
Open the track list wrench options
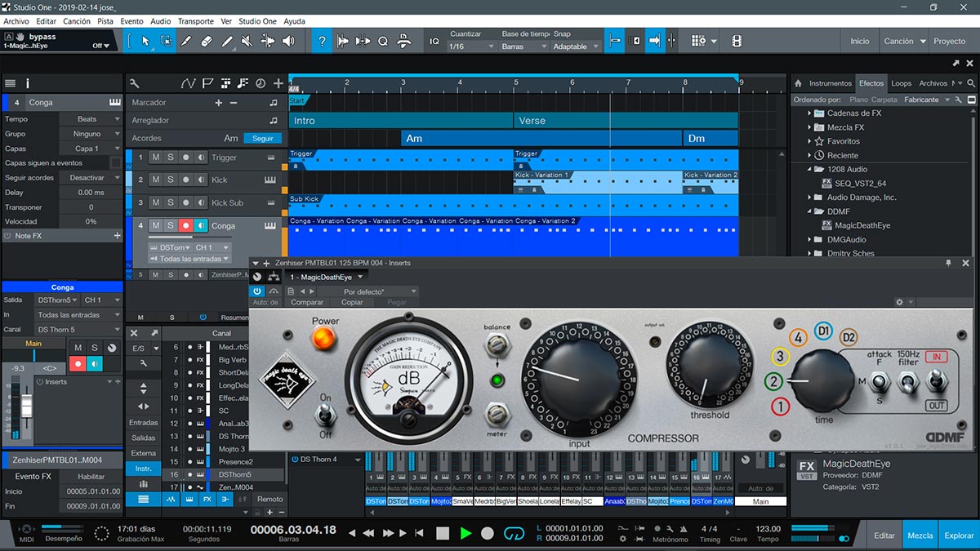135,83
